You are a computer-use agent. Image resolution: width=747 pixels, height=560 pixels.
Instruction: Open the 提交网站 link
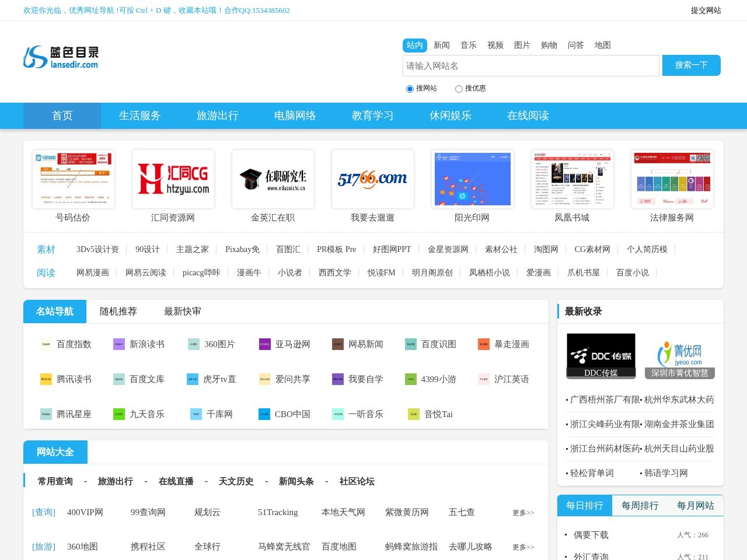pos(706,10)
